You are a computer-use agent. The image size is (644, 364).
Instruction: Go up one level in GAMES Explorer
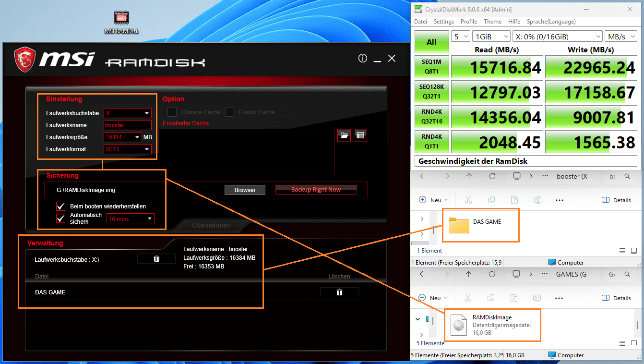click(x=469, y=274)
